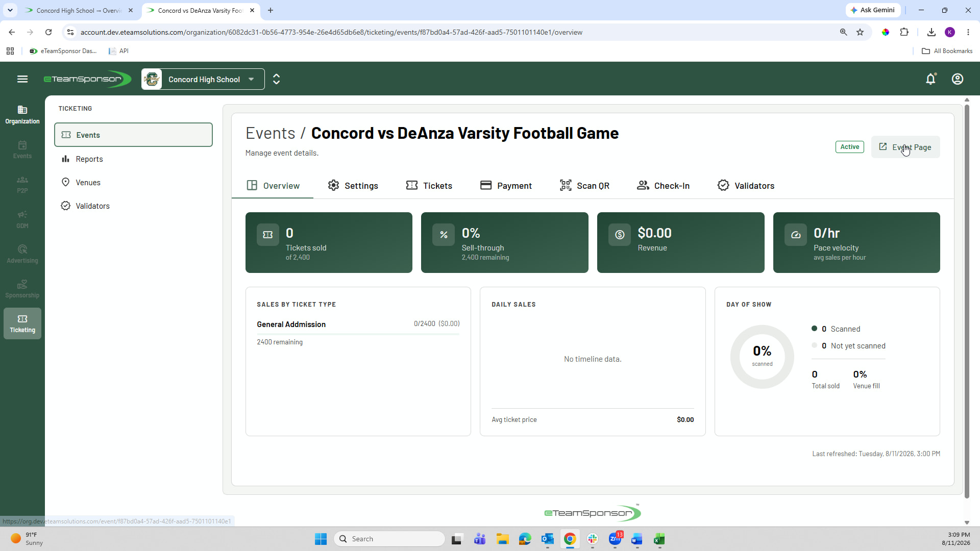Go to Organization in left sidebar
The height and width of the screenshot is (551, 980).
[x=22, y=115]
